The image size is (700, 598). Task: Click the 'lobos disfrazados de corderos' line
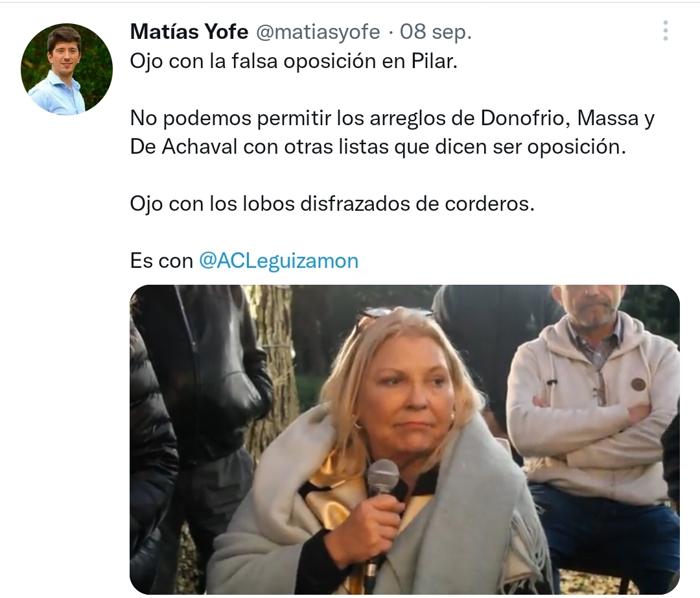(332, 204)
